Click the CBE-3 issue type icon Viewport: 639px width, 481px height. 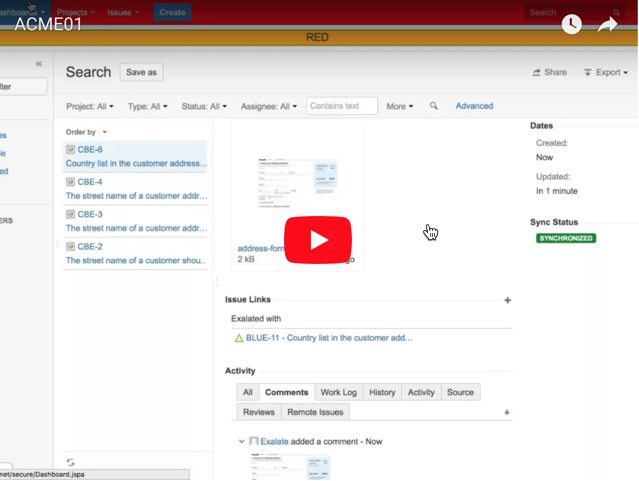[x=71, y=214]
